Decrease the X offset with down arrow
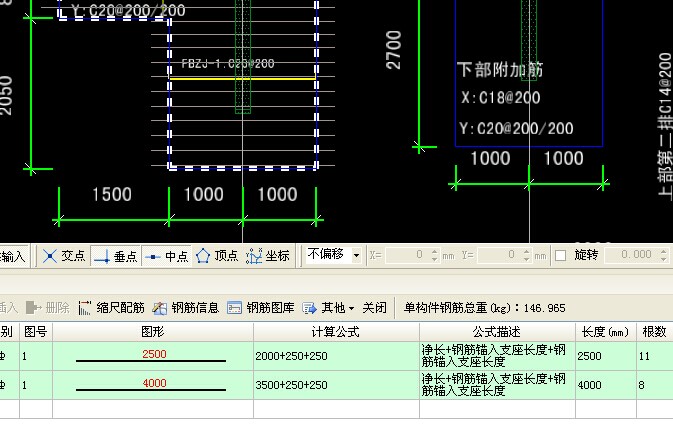This screenshot has height=438, width=673. (x=434, y=259)
